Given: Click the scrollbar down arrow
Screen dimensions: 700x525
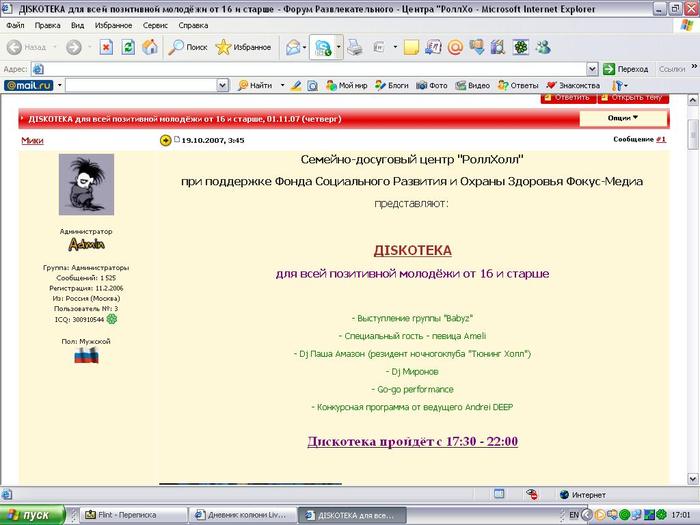Looking at the screenshot, I should point(692,479).
